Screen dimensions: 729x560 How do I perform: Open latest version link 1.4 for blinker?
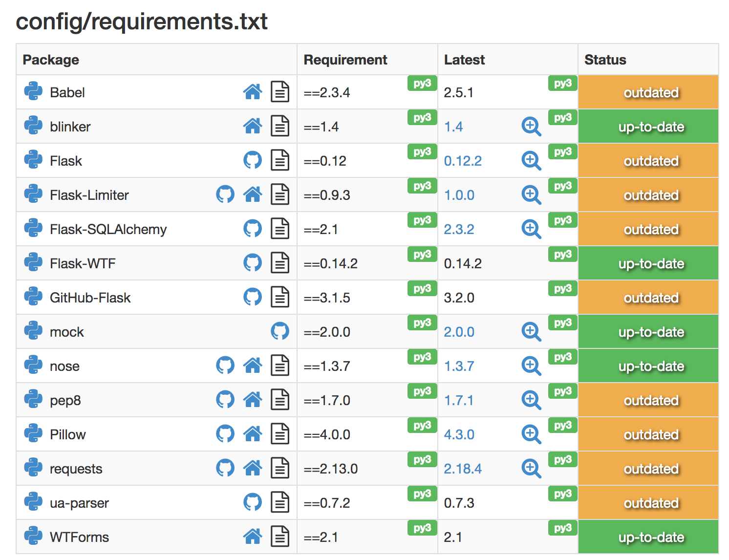[453, 127]
